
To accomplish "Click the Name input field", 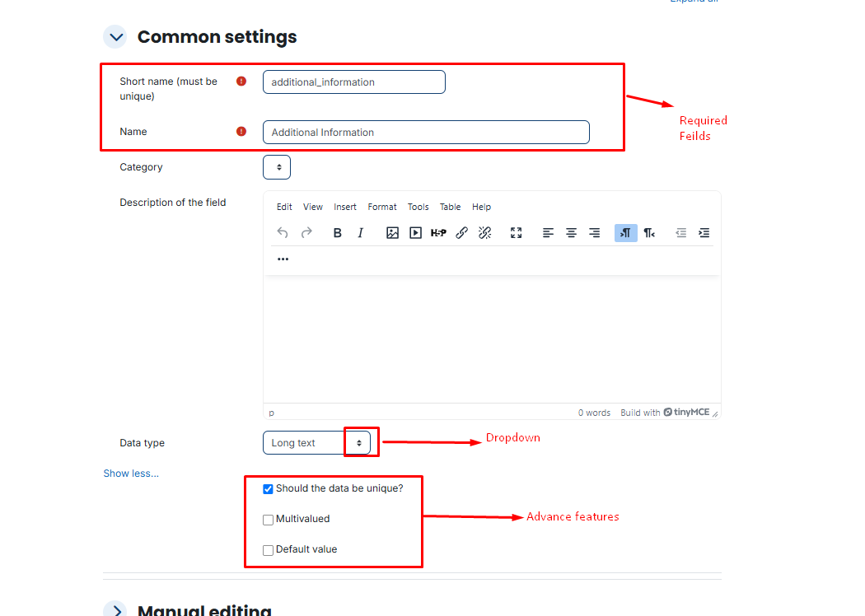I will pos(426,133).
